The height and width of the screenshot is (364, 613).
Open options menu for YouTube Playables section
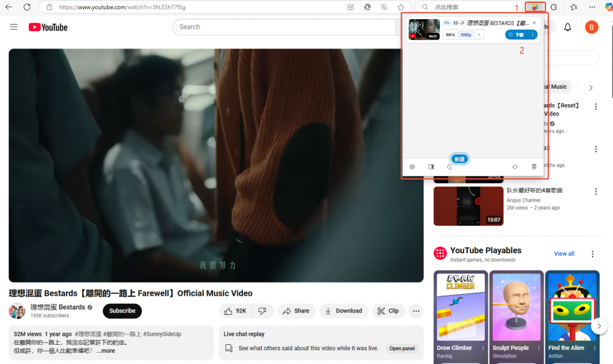(592, 254)
